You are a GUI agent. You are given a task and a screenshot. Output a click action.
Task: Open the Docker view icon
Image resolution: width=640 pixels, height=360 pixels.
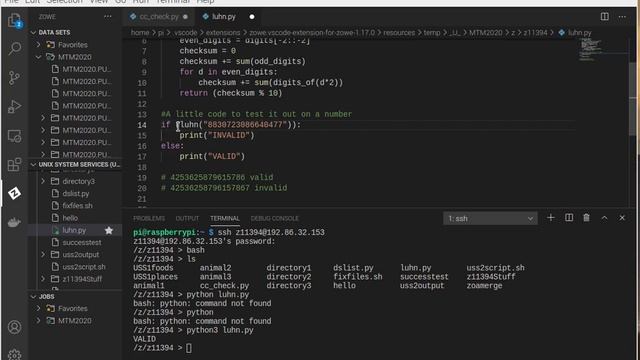pos(15,223)
